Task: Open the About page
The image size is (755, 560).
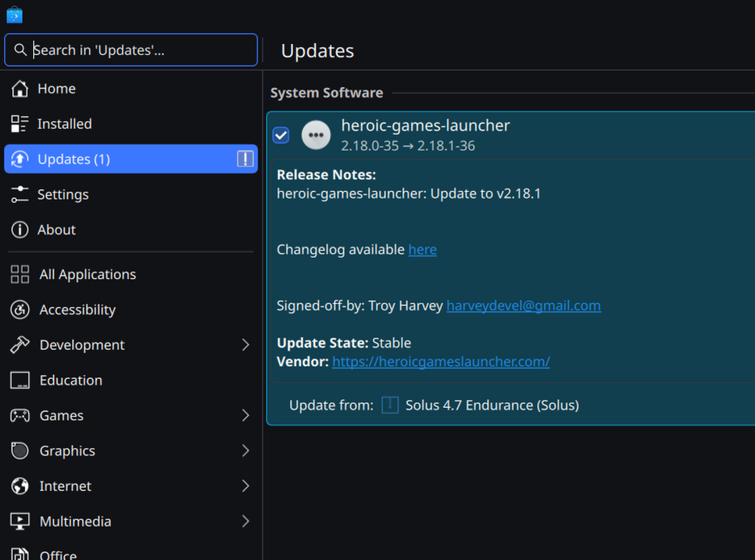Action: 131,229
